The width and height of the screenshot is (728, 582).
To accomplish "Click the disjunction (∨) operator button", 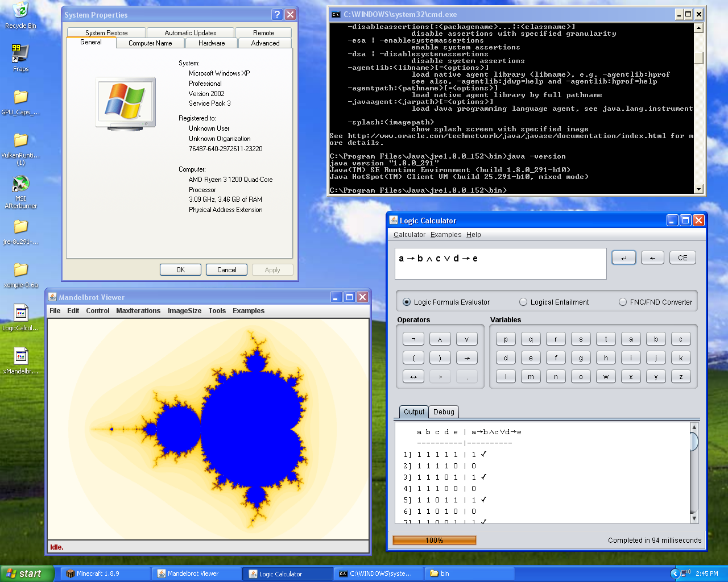I will click(x=466, y=339).
